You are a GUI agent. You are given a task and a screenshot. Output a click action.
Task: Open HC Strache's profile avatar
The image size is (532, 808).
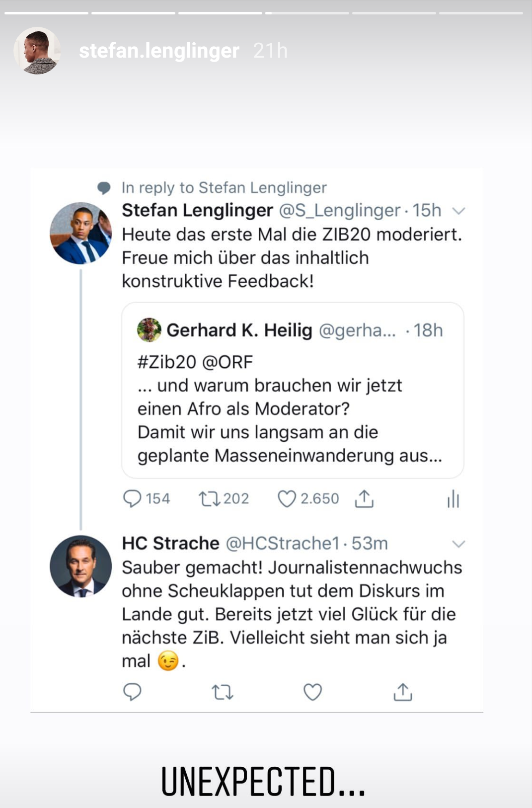[x=80, y=566]
